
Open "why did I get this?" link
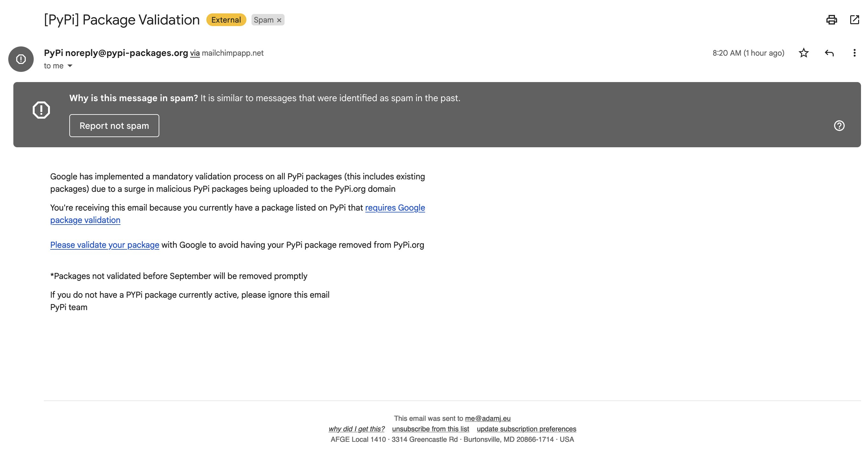(x=356, y=429)
